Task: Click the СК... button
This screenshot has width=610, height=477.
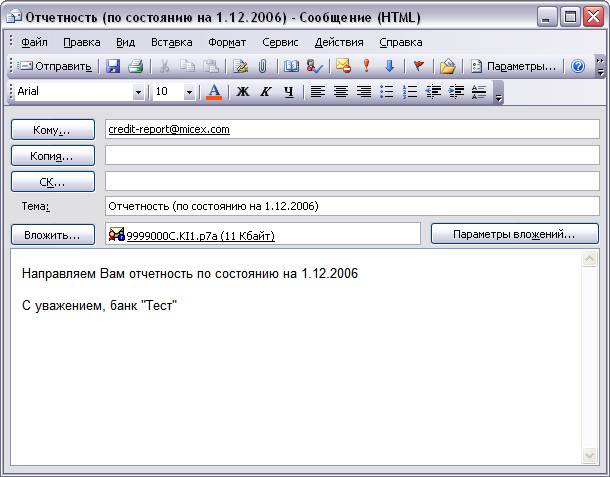Action: tap(53, 182)
